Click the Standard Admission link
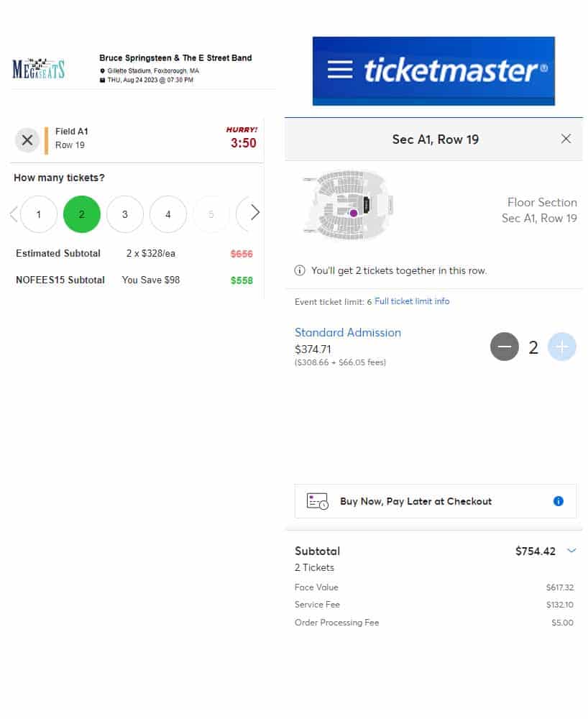This screenshot has height=719, width=588. point(348,332)
